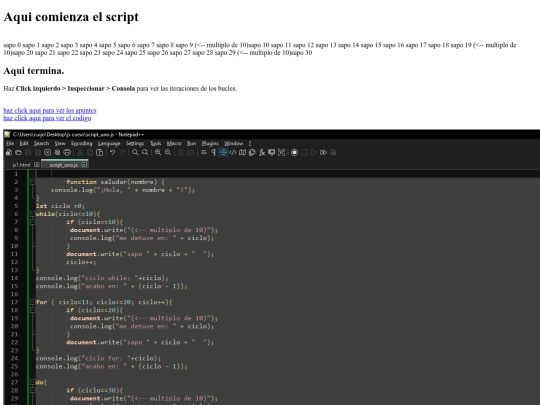Click the Find magnifier toolbar icon

(x=135, y=152)
